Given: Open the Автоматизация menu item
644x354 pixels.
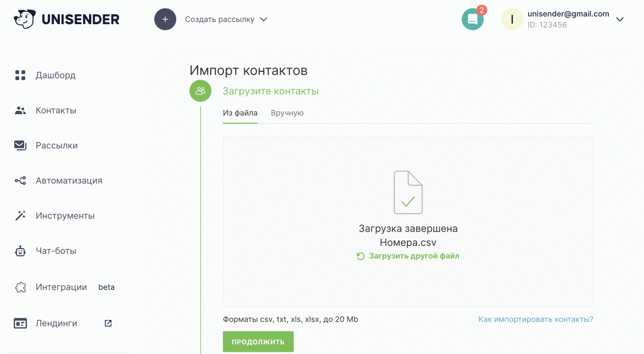Looking at the screenshot, I should [69, 181].
